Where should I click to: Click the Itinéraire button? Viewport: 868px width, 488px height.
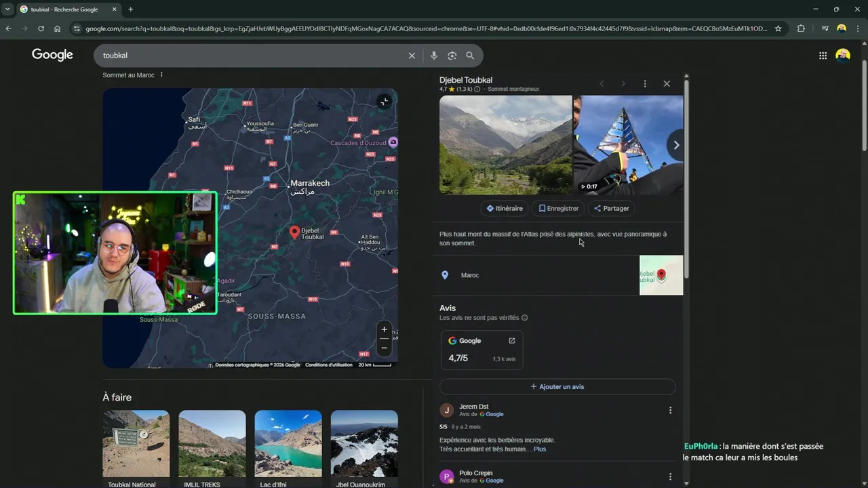(x=505, y=208)
